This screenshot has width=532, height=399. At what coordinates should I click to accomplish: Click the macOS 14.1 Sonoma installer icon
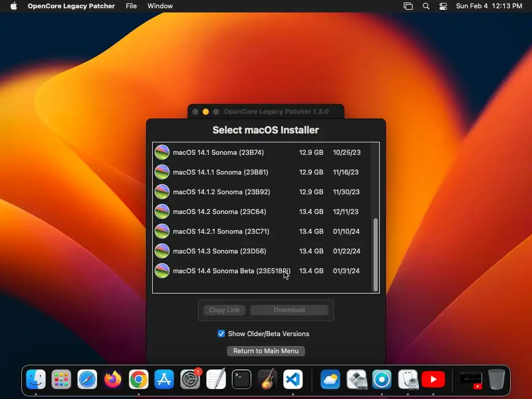click(162, 152)
